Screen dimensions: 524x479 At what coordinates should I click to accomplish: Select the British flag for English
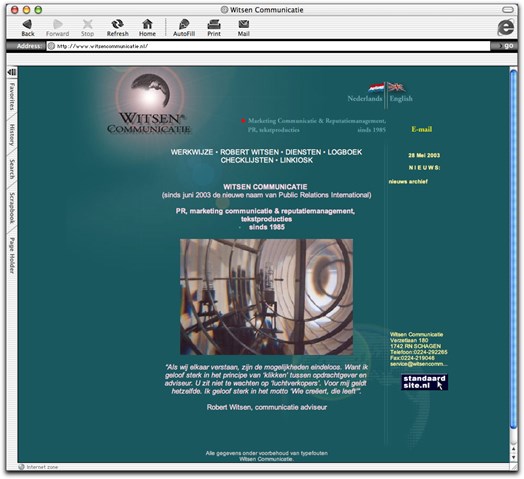pos(396,87)
